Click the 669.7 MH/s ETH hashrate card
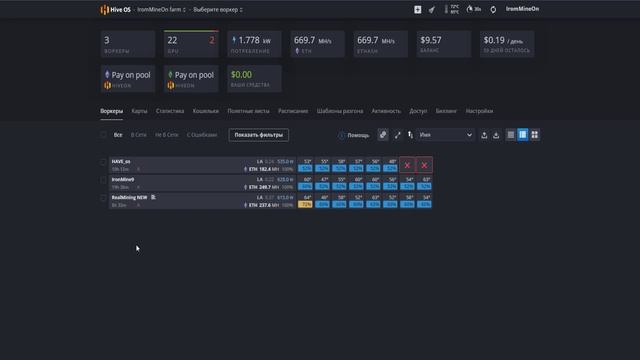The height and width of the screenshot is (360, 640). [317, 44]
